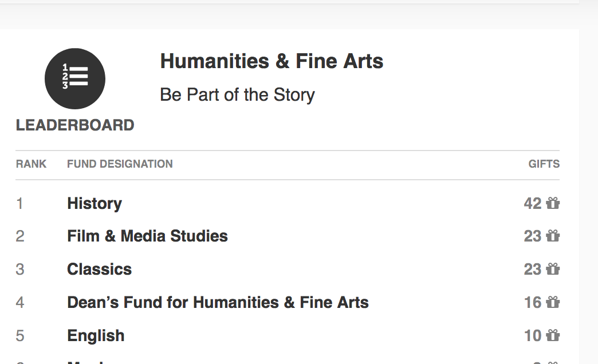Viewport: 598px width, 364px height.
Task: Click the Humanities & Fine Arts heading
Action: pos(272,61)
